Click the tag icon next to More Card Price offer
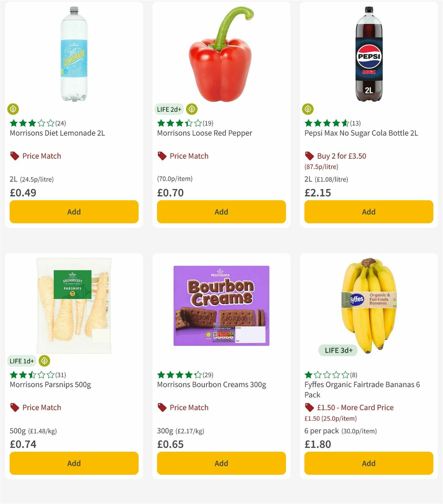Image resolution: width=443 pixels, height=504 pixels. (x=309, y=407)
